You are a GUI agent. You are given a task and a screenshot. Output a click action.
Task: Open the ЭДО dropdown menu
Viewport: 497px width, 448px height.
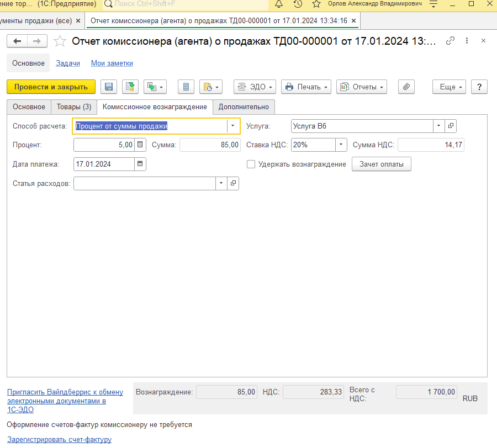click(x=255, y=87)
